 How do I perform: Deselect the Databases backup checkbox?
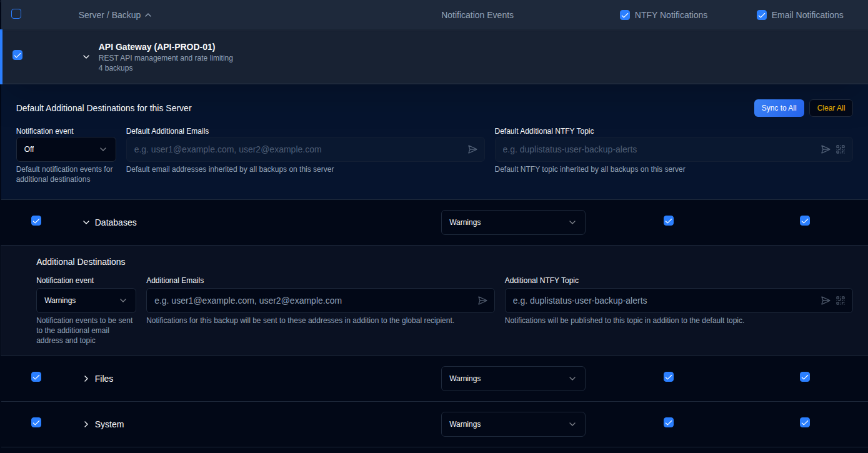36,220
